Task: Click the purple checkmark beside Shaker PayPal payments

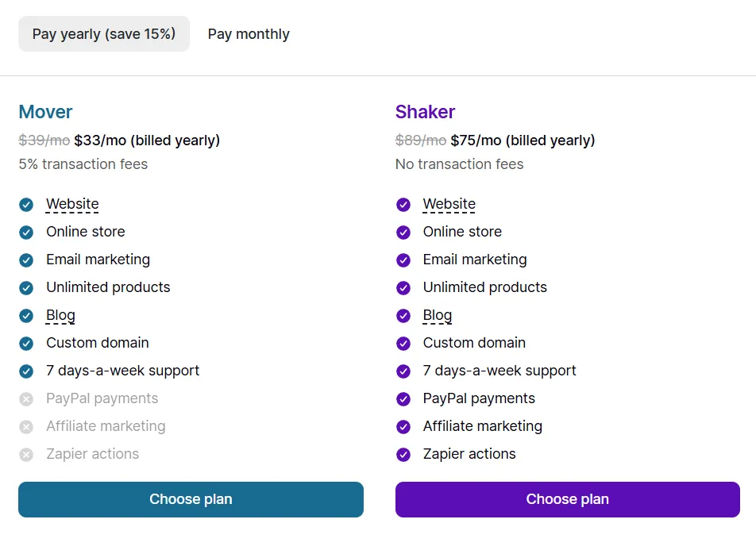Action: click(403, 399)
